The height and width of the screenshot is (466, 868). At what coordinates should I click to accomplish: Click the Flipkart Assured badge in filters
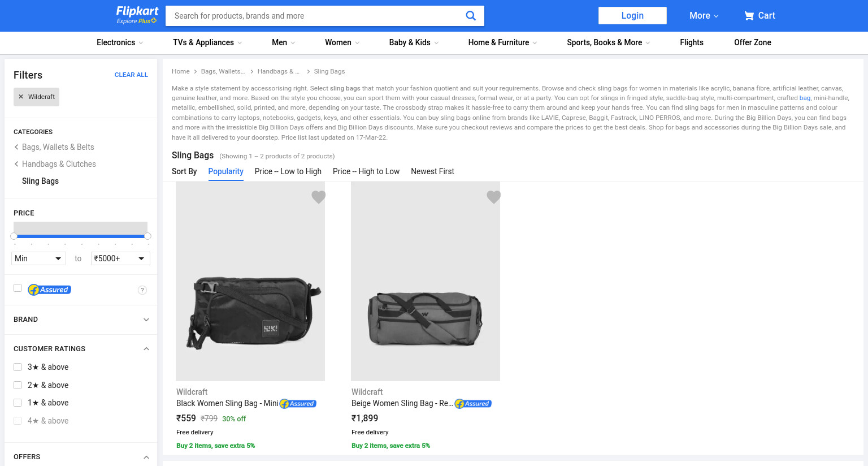coord(49,290)
